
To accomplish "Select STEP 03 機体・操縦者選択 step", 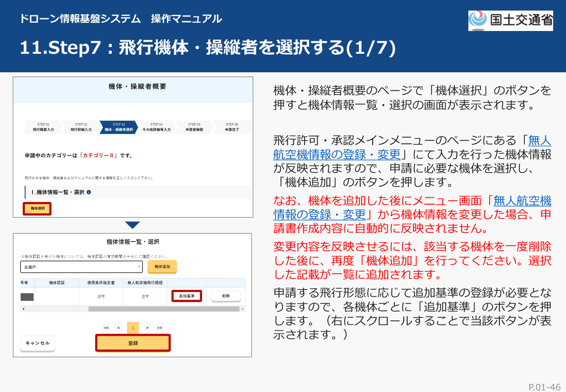I will click(x=119, y=127).
